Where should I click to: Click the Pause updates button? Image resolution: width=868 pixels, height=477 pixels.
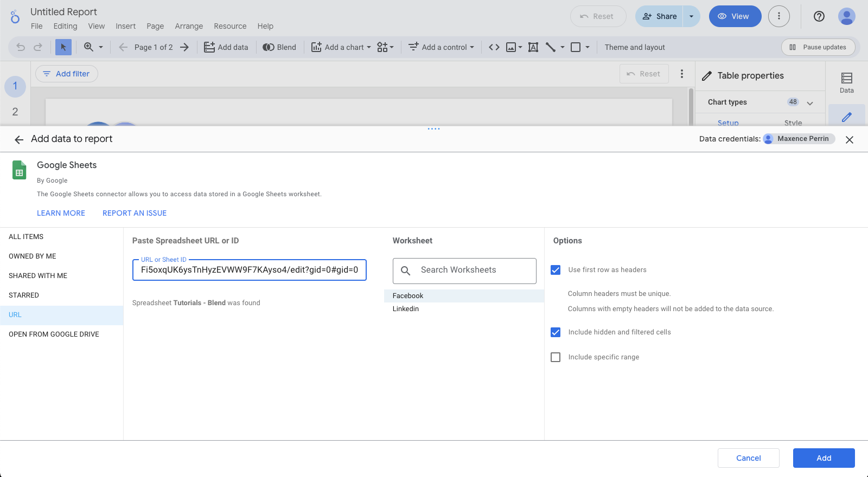818,47
